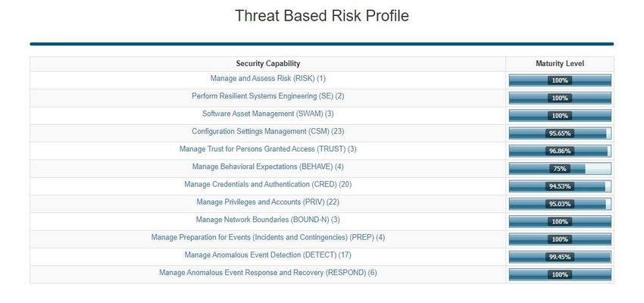Click the 95.65% CSM maturity bar
The height and width of the screenshot is (303, 644).
560,133
